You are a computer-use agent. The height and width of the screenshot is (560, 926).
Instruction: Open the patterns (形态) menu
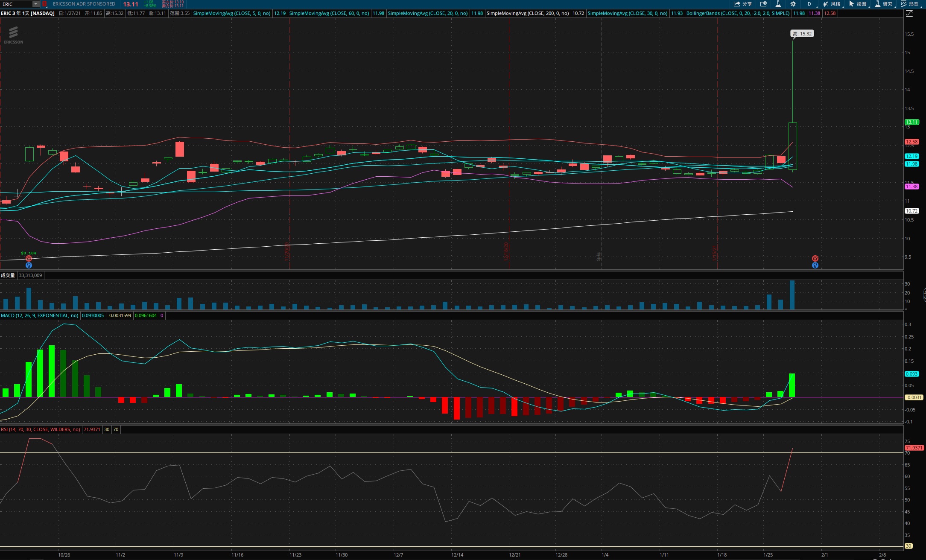click(910, 4)
